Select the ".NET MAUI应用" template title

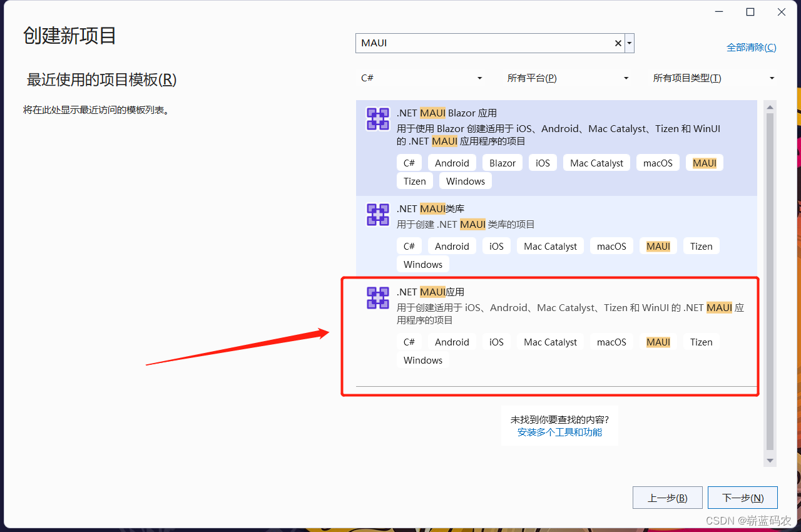pos(431,292)
